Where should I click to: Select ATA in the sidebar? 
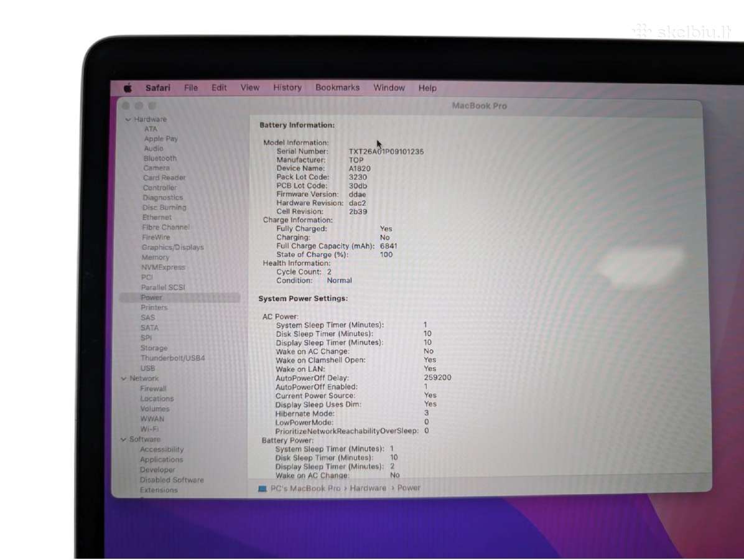(151, 129)
